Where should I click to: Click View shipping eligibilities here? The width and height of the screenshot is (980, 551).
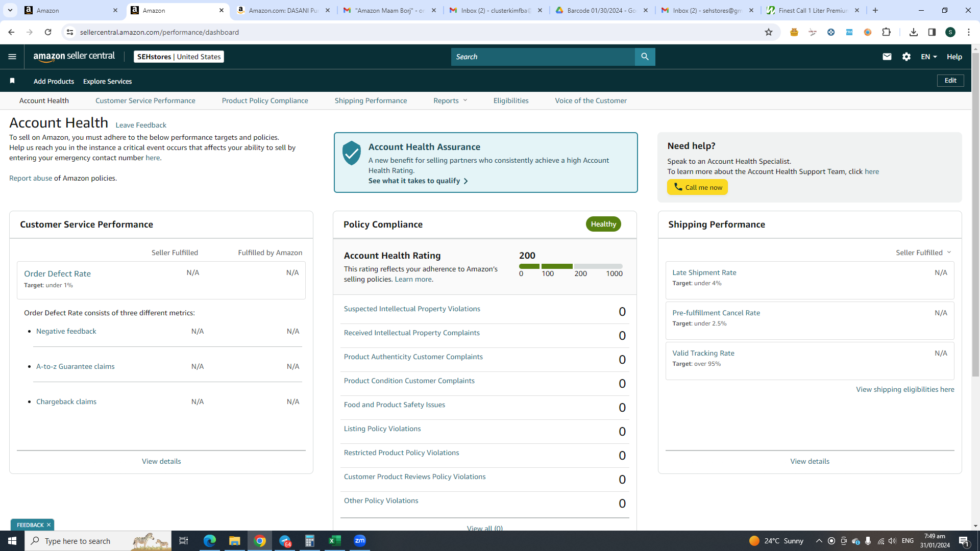pos(905,389)
